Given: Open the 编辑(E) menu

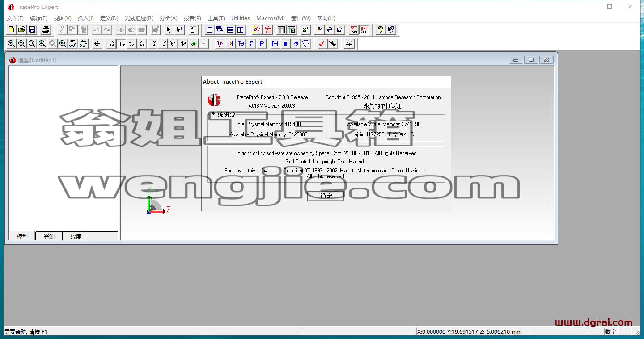Looking at the screenshot, I should (38, 18).
